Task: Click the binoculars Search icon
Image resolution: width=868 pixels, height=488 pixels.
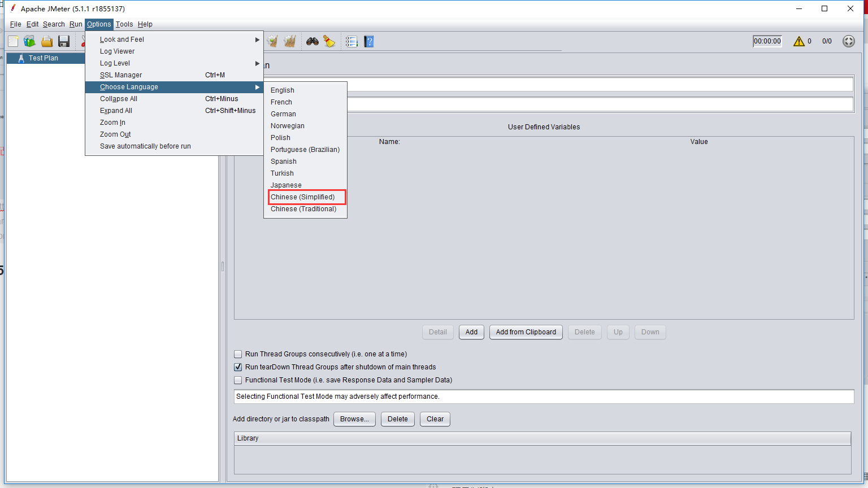Action: point(313,41)
